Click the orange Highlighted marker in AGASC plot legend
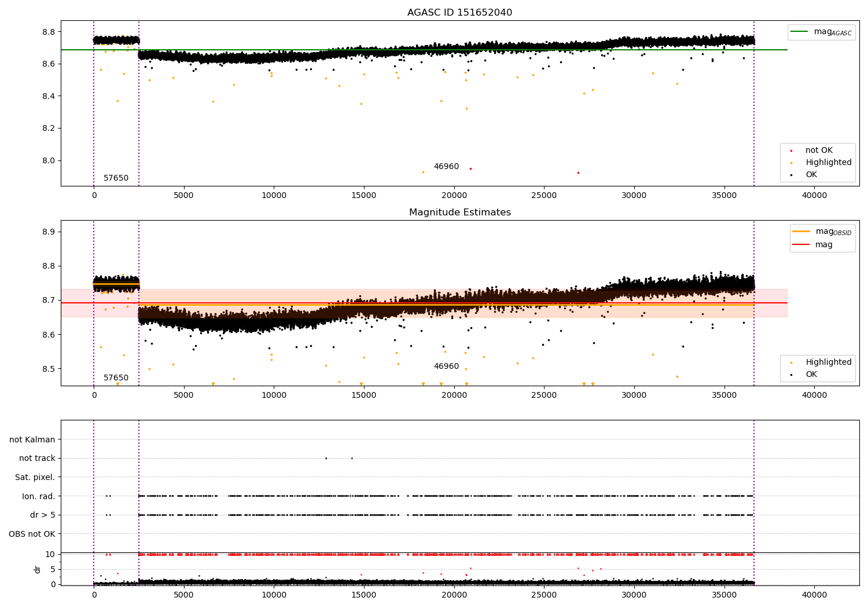Viewport: 868px width, 608px height. 791,163
